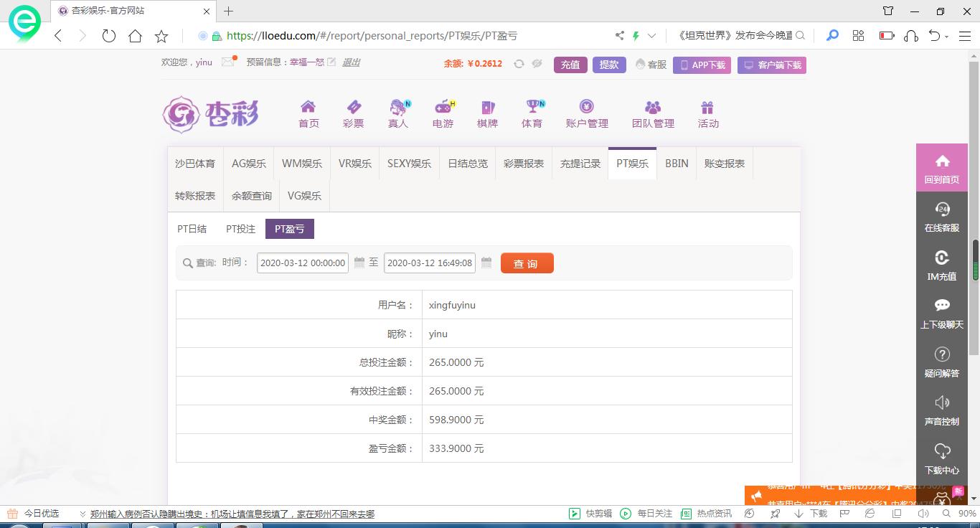Image resolution: width=980 pixels, height=528 pixels.
Task: Switch to the 彩票报表 tab
Action: tap(524, 164)
